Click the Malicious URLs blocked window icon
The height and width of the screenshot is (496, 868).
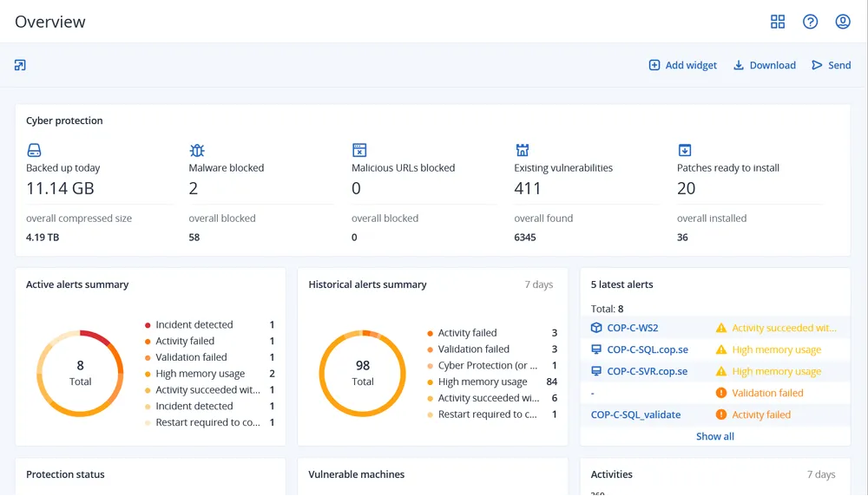tap(359, 150)
